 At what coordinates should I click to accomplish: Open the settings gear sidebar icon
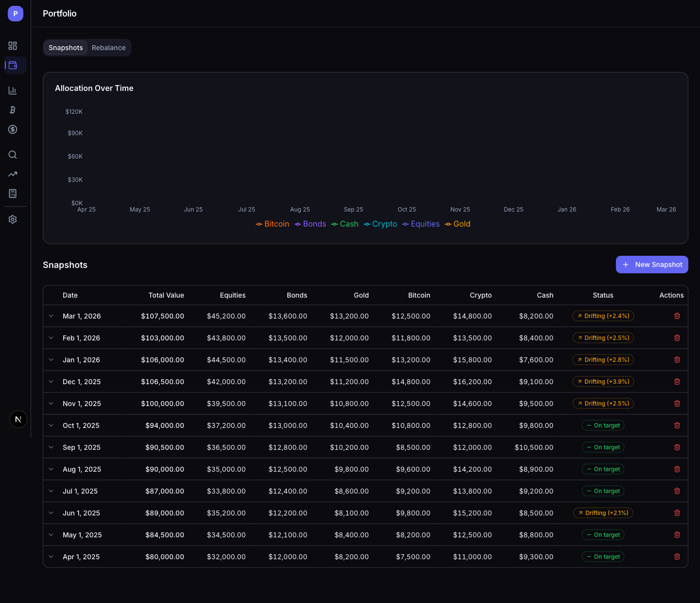click(13, 219)
